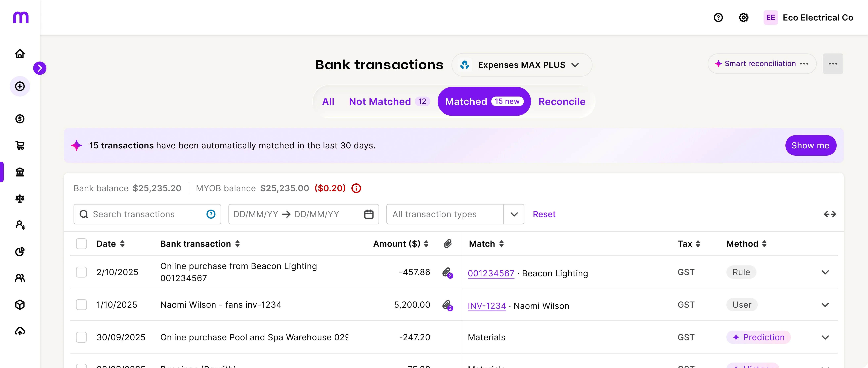Screen dimensions: 868x368
Task: Open the All transaction types dropdown
Action: coord(455,214)
